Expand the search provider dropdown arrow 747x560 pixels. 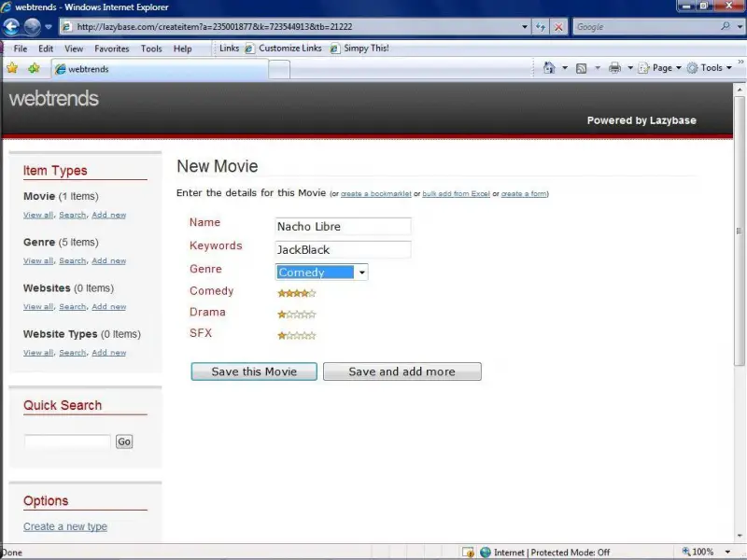[x=740, y=27]
